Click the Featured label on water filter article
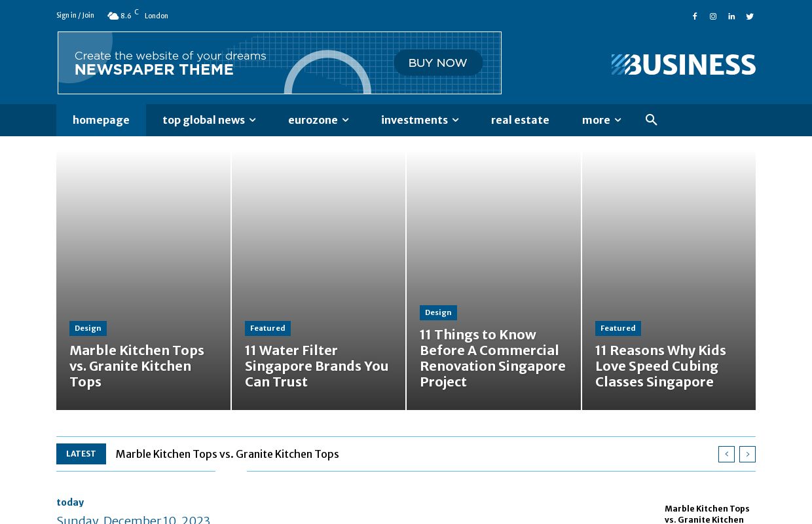Image resolution: width=812 pixels, height=524 pixels. click(x=267, y=328)
